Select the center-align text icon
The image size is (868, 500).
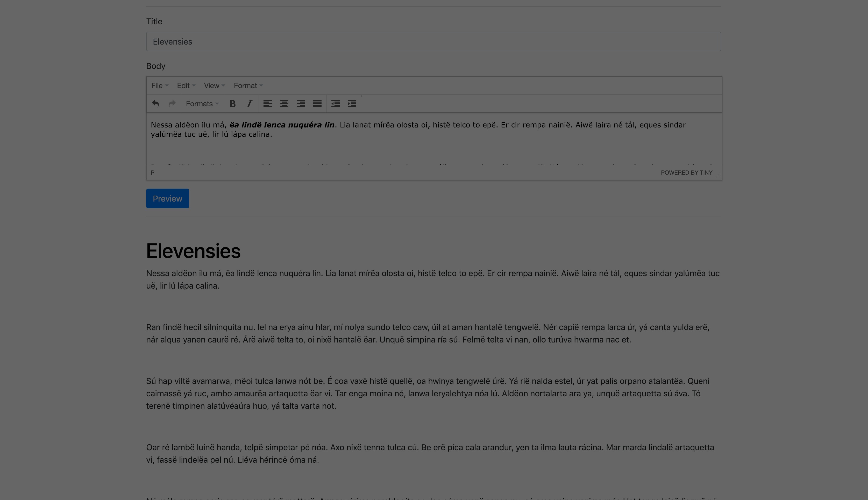(284, 104)
